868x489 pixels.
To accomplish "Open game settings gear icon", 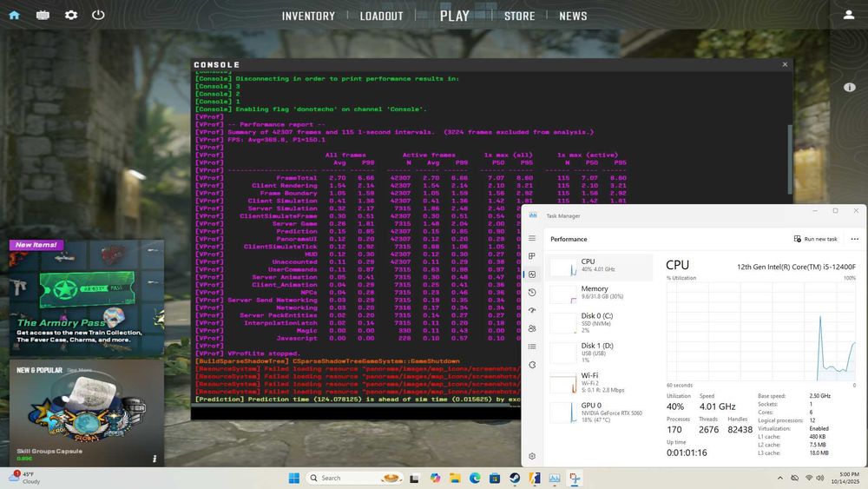I will (71, 15).
